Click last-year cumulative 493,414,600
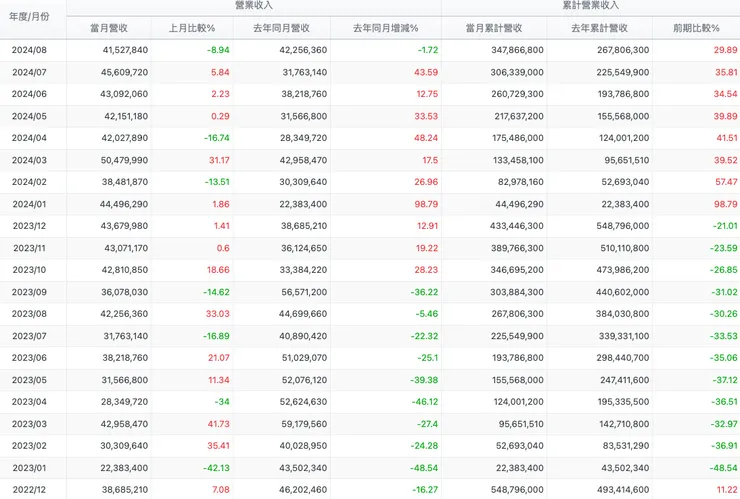Screen dimensions: 740x499 623,489
